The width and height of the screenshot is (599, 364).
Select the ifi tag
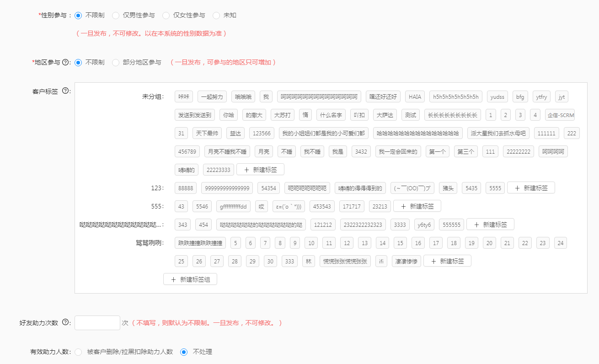381,261
